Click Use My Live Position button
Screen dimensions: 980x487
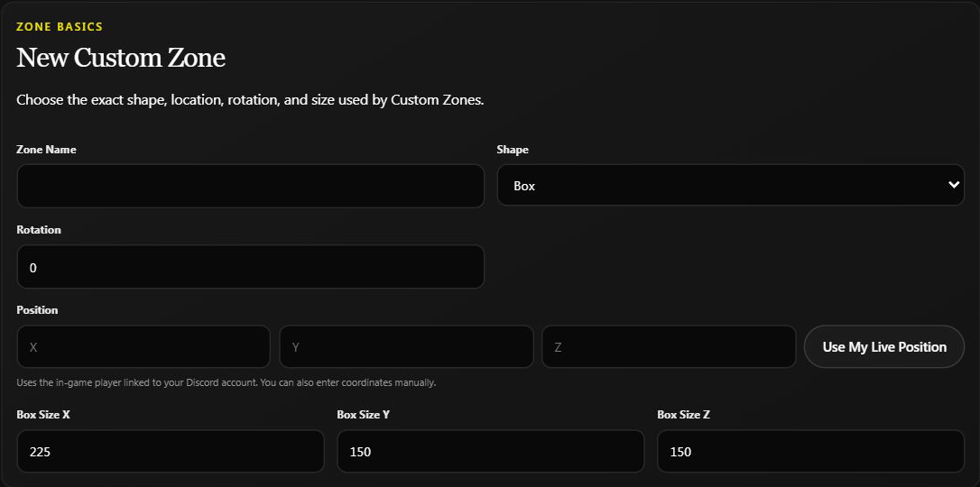pyautogui.click(x=884, y=347)
